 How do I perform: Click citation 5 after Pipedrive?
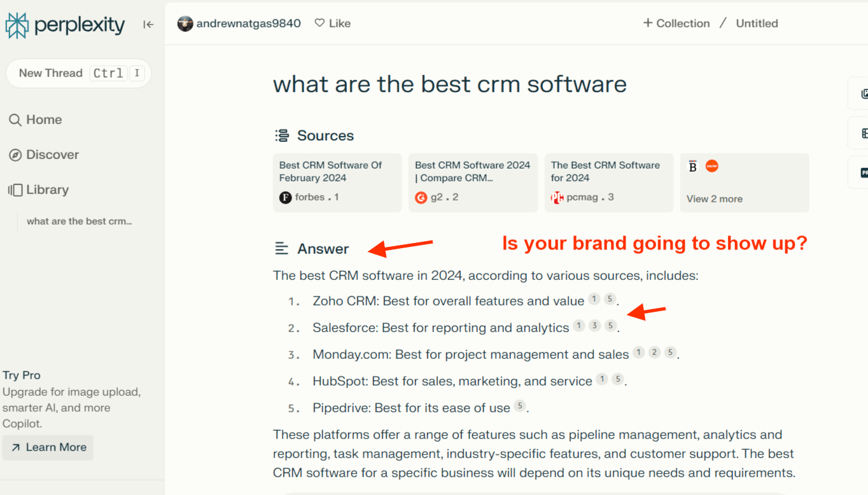tap(520, 406)
